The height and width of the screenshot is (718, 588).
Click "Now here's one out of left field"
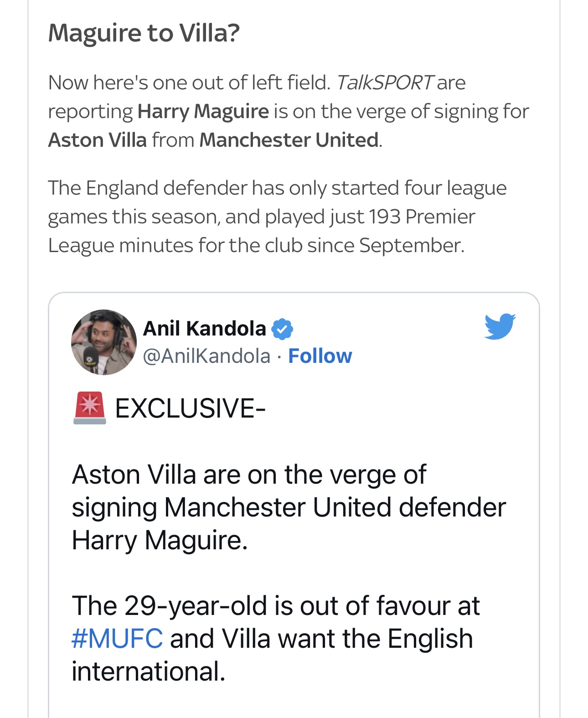pos(189,83)
